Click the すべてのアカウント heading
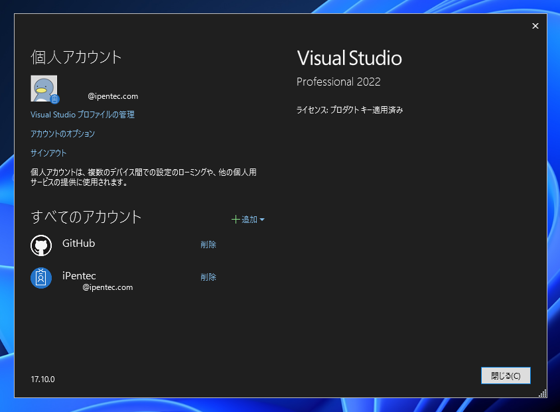Viewport: 560px width, 412px height. [x=86, y=217]
